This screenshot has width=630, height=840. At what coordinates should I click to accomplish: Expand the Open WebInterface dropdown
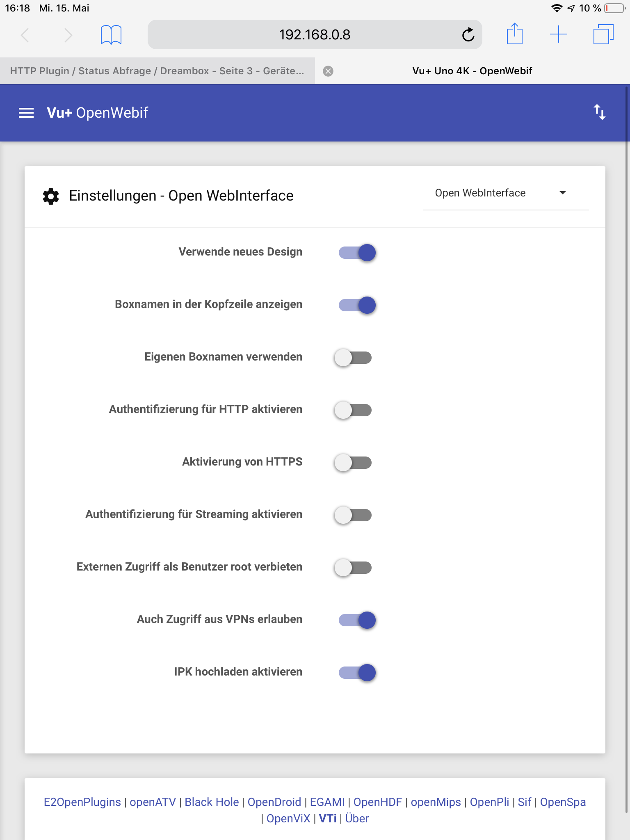pos(505,193)
